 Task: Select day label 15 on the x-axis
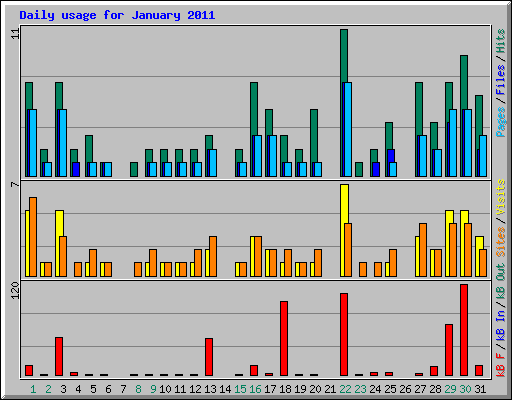pos(240,389)
